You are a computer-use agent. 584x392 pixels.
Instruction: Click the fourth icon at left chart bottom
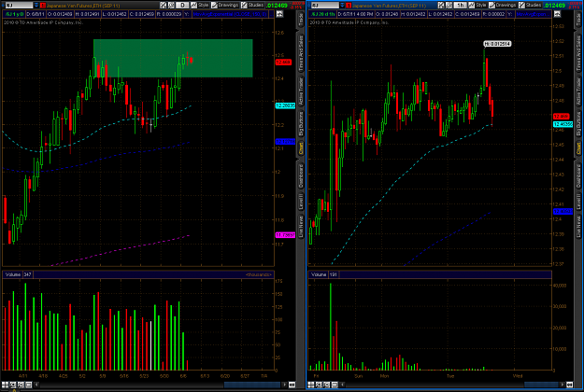(x=29, y=385)
